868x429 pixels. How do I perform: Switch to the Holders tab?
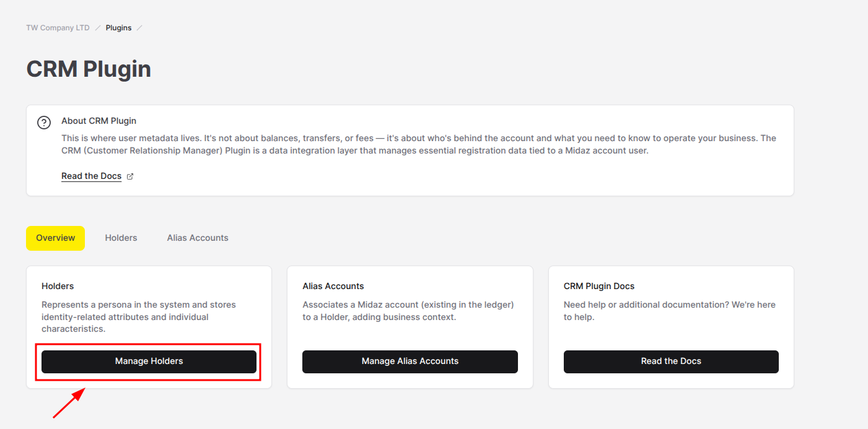pos(121,238)
